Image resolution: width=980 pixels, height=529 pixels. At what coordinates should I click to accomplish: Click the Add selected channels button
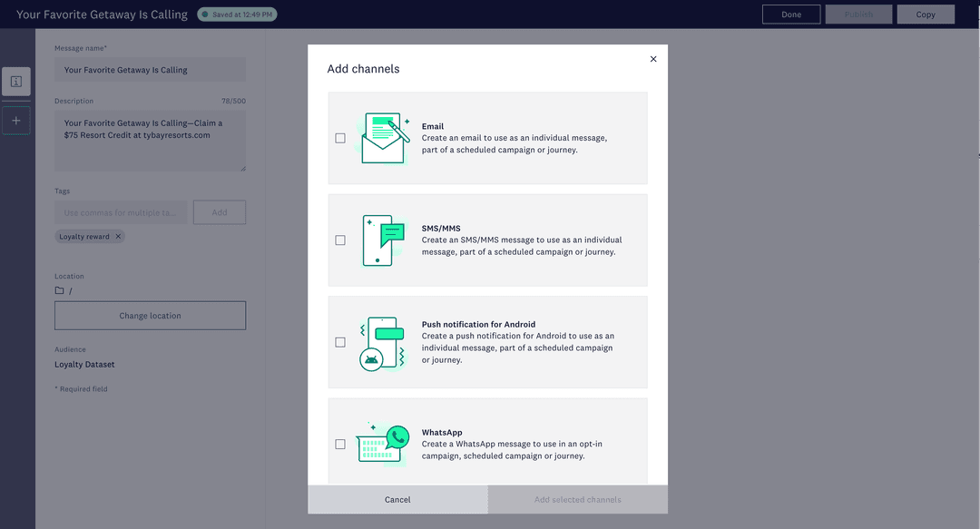click(578, 499)
